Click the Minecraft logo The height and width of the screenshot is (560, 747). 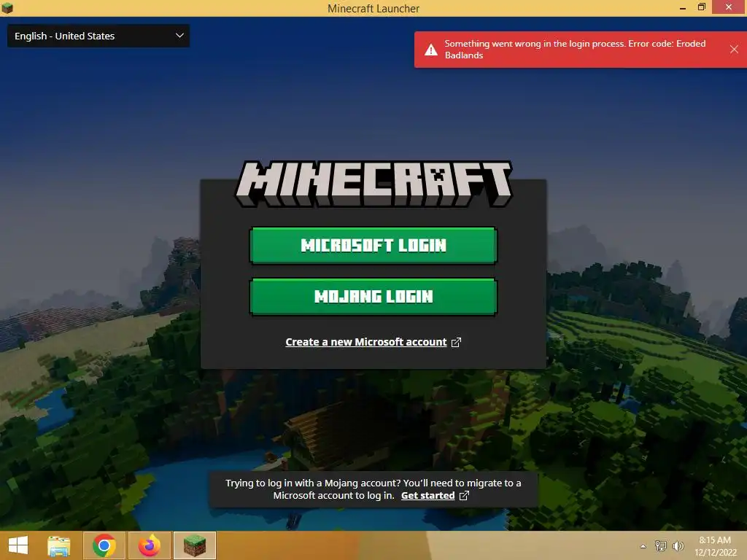373,184
